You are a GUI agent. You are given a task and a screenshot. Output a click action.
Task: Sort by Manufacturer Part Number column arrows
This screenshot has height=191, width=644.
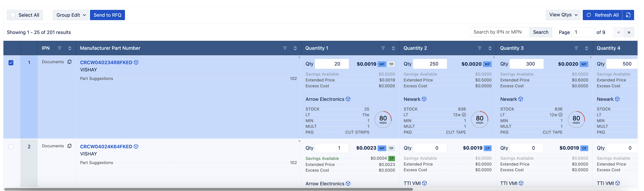click(x=295, y=48)
